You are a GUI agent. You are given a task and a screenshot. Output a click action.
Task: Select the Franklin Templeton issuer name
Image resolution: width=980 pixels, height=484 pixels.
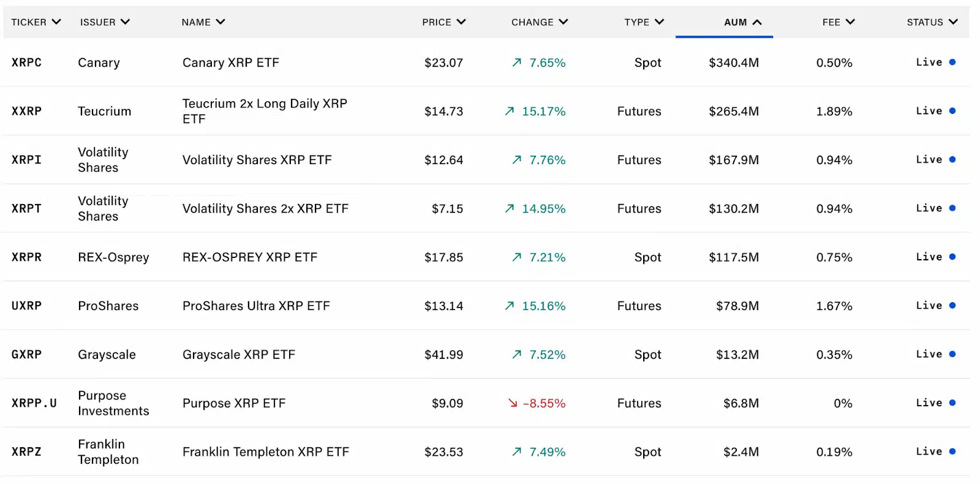point(108,452)
